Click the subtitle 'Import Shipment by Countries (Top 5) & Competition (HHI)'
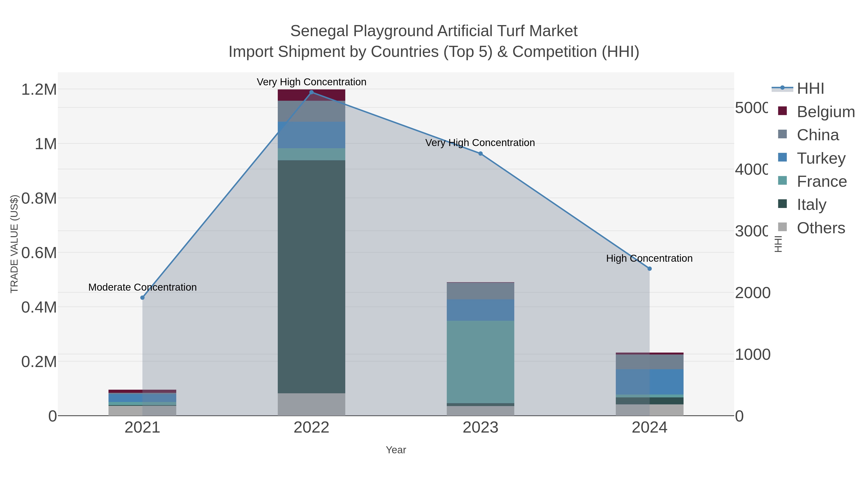This screenshot has width=868, height=488. coord(434,52)
